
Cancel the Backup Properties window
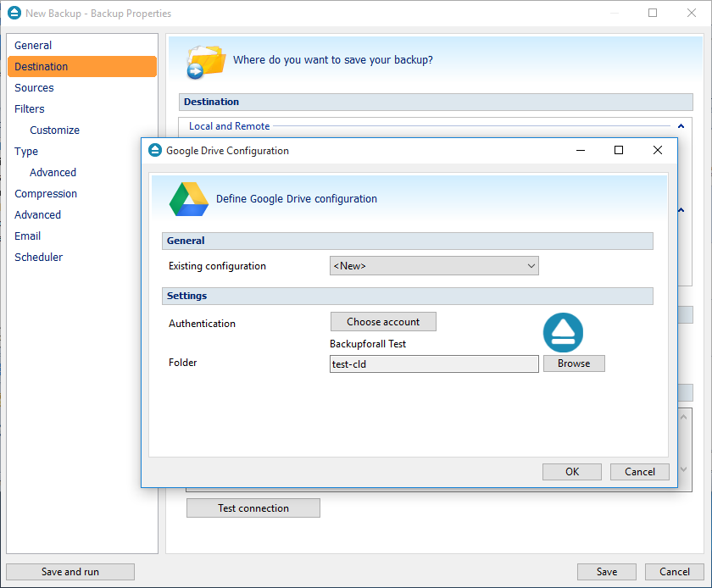[x=675, y=572]
